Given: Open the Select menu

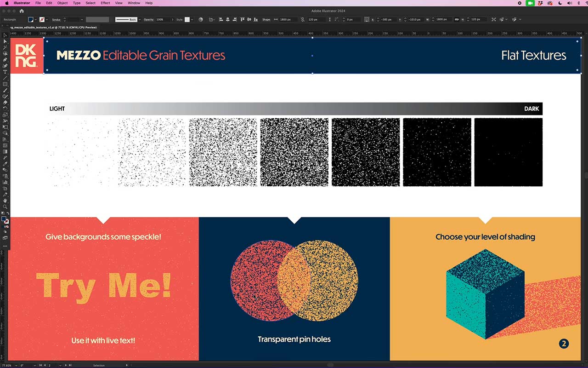Looking at the screenshot, I should tap(90, 3).
